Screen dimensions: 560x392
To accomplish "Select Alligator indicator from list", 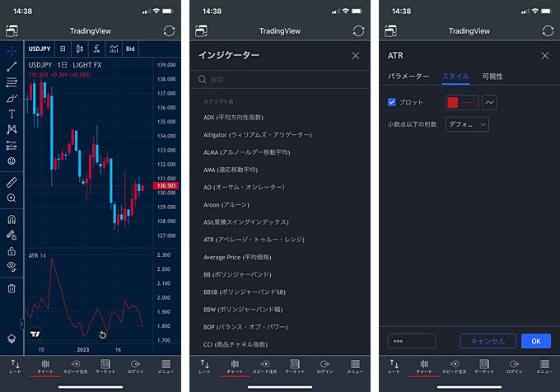I will [258, 135].
